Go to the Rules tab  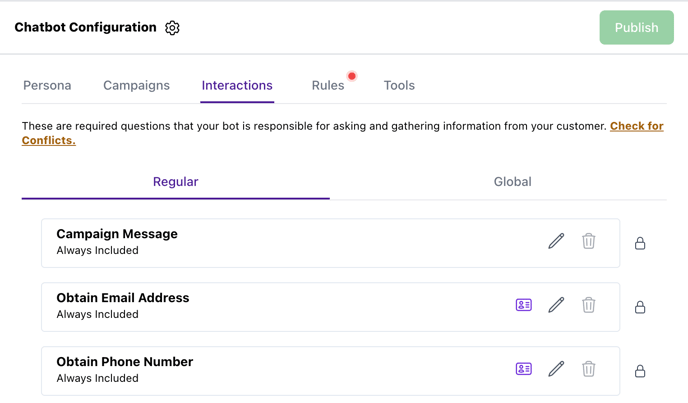(x=328, y=86)
